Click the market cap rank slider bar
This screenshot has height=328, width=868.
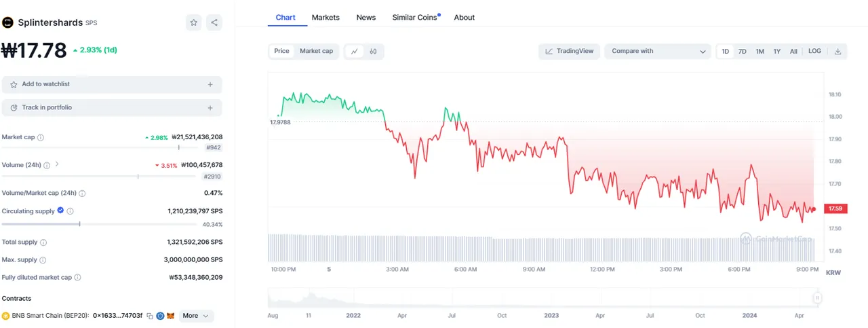(101, 147)
